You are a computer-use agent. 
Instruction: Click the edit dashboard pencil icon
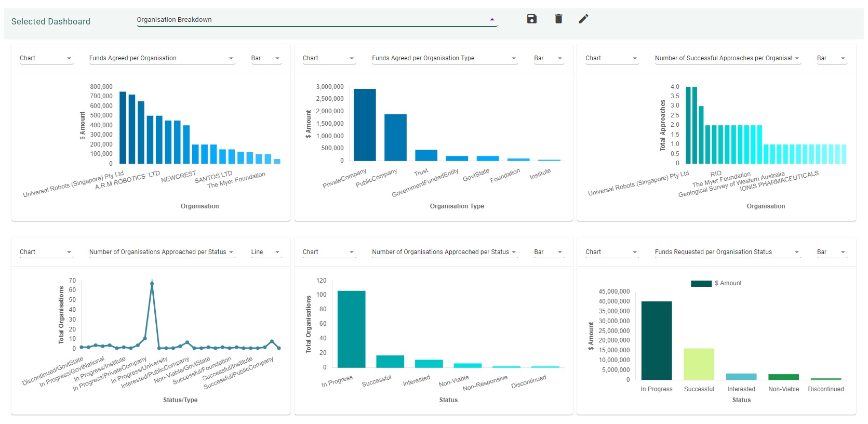(x=583, y=19)
